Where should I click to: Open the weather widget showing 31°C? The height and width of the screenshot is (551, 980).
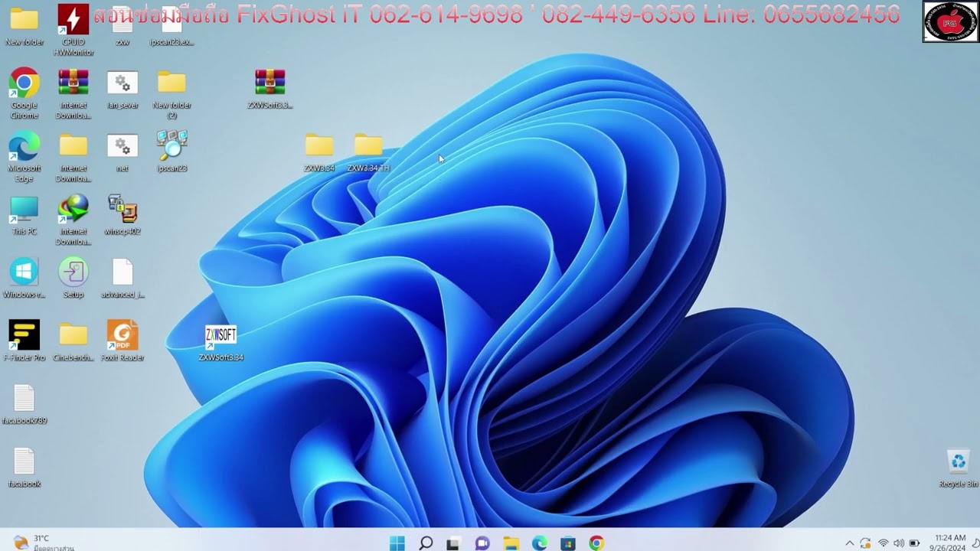tap(43, 543)
